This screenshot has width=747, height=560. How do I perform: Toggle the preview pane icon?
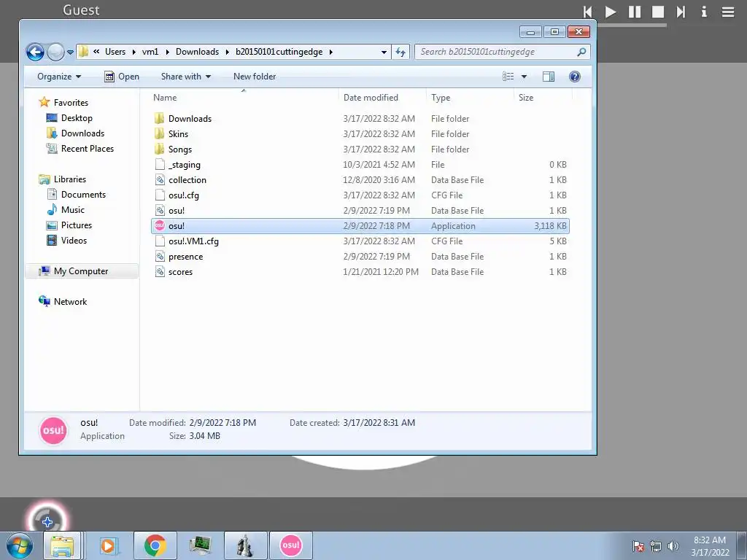[x=549, y=77]
